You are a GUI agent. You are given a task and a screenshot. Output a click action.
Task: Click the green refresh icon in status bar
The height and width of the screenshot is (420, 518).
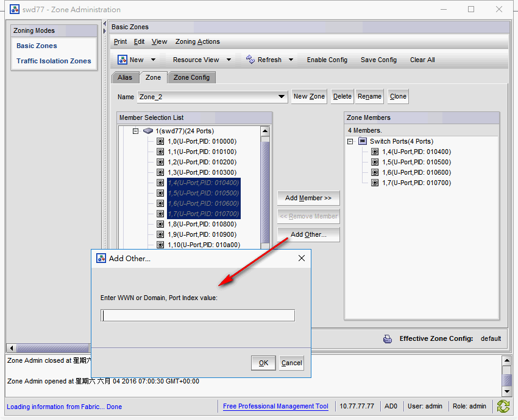click(503, 406)
